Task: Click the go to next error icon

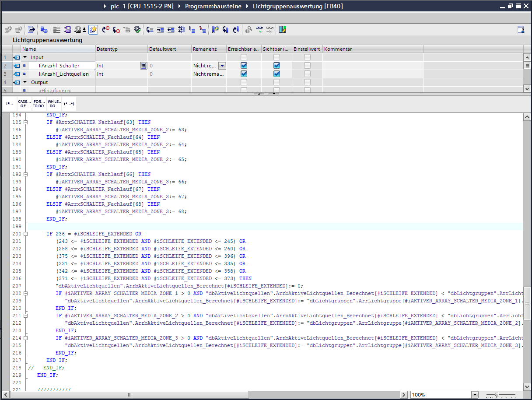Action: point(116,30)
